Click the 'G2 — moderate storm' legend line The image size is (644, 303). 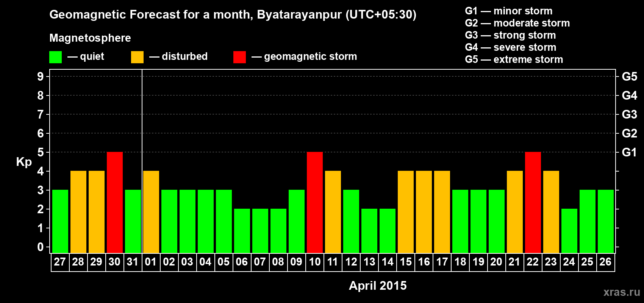[517, 23]
